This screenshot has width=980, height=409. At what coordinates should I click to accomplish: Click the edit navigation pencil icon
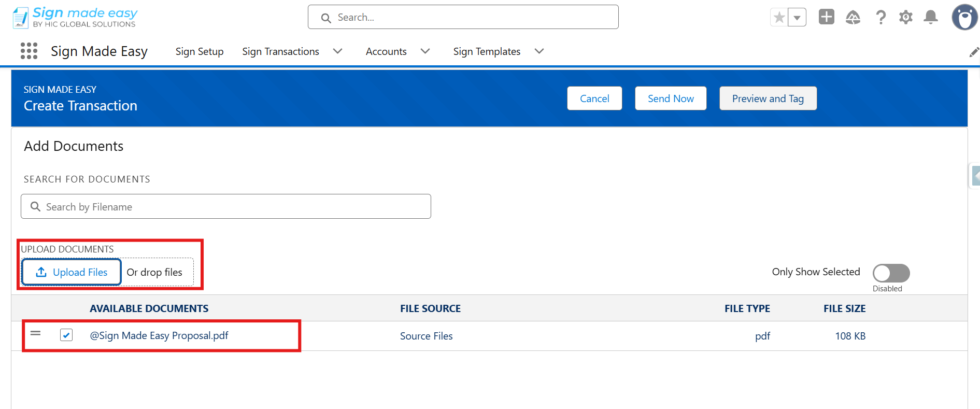[x=974, y=52]
